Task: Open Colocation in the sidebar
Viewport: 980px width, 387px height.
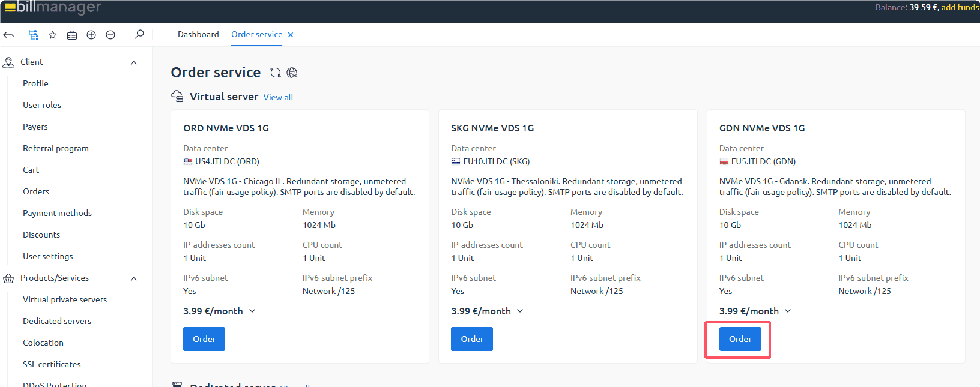Action: [43, 343]
